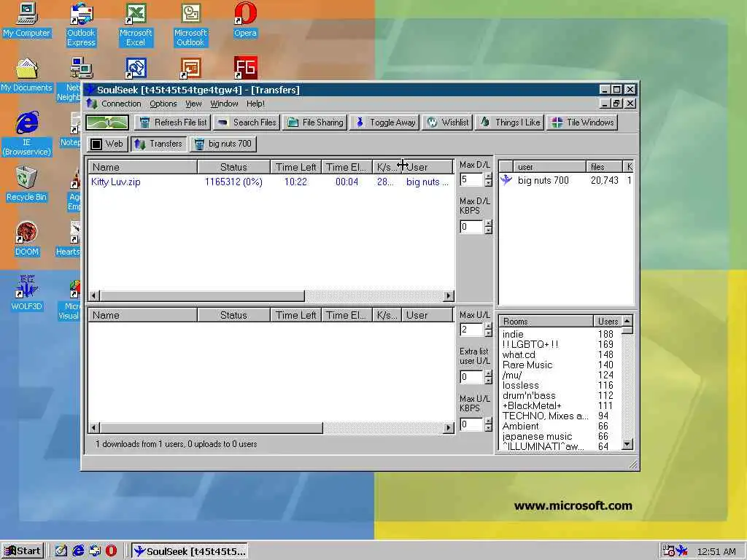Adjust Max U/L KBPS spinner
Screen dimensions: 747x560
[488, 425]
